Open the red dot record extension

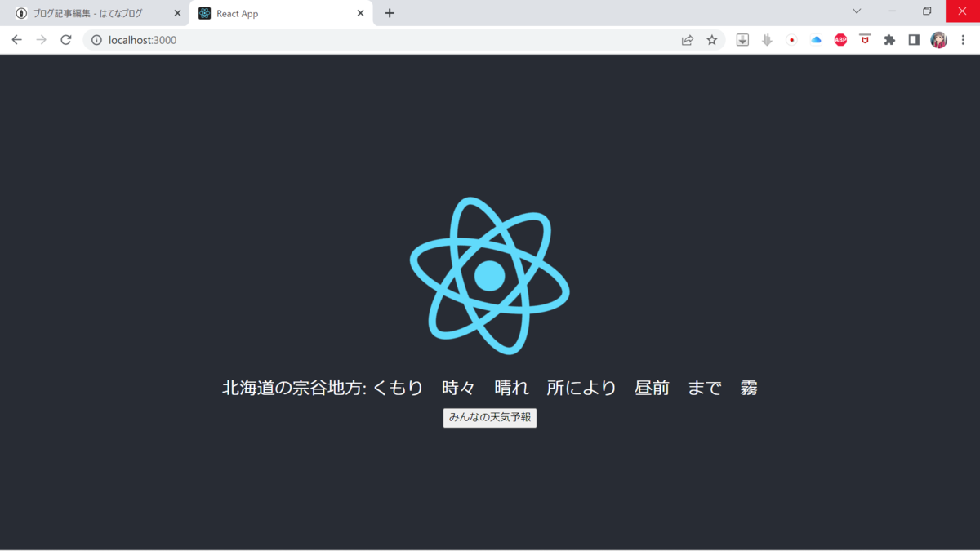pos(791,40)
